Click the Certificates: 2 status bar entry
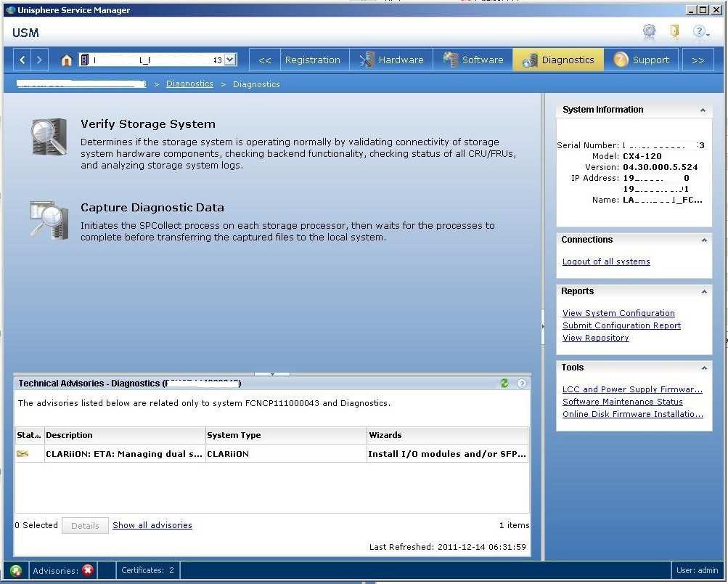 point(147,570)
